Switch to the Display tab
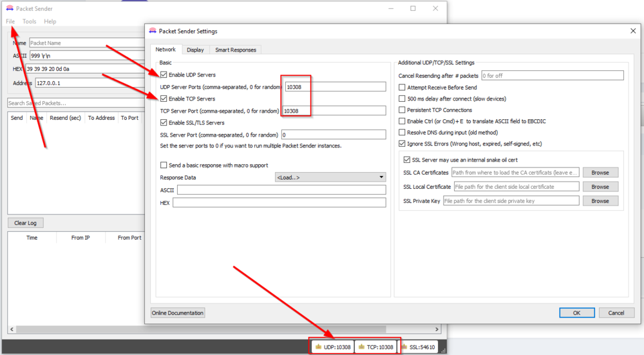The image size is (644, 355). click(195, 50)
